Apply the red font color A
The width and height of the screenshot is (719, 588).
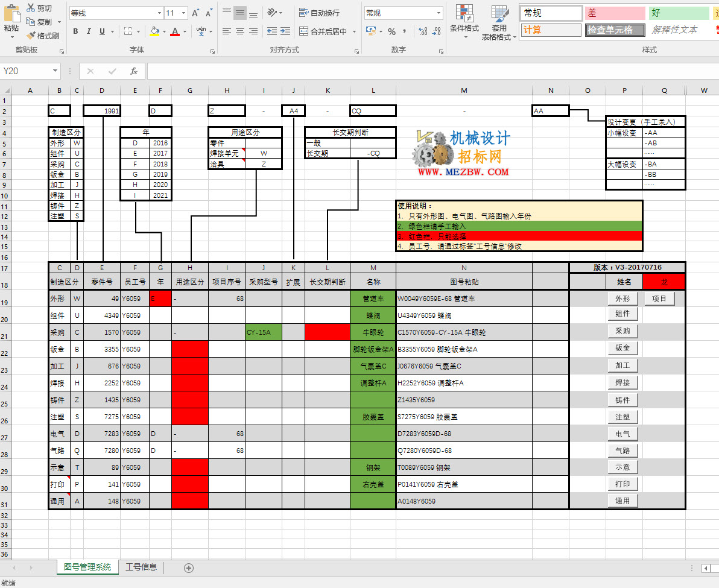tap(175, 31)
